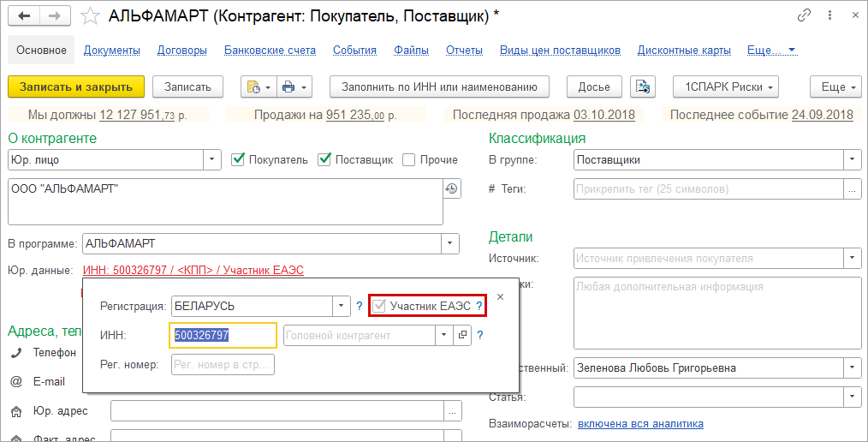This screenshot has height=442, width=868.
Task: Open the Документы tab
Action: 112,51
